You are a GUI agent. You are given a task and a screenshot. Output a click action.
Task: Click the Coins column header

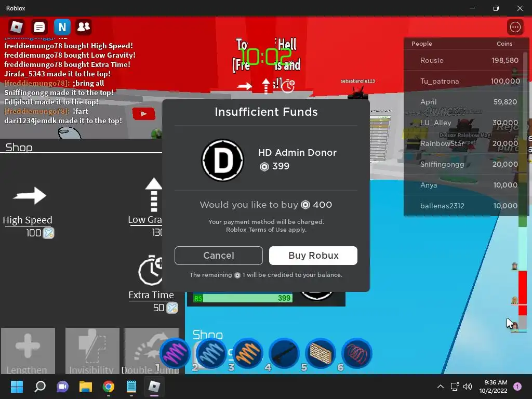pos(504,44)
